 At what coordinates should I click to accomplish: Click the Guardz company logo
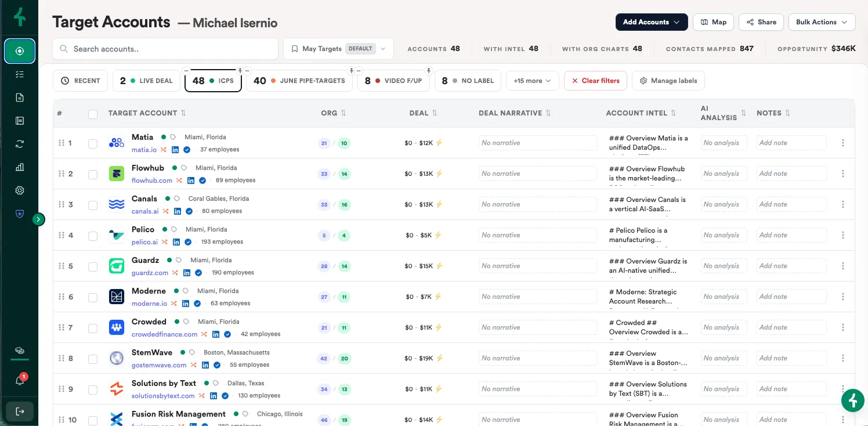pyautogui.click(x=117, y=266)
